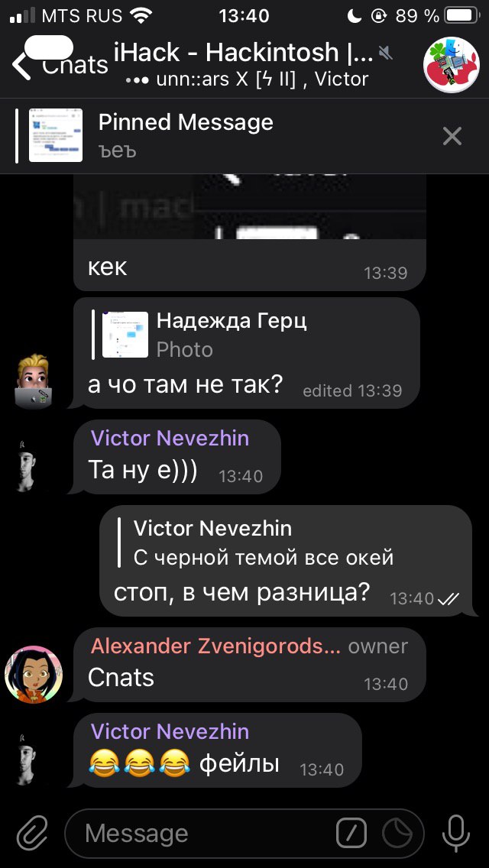Open the pinned message thumbnail image
The image size is (489, 868).
55,136
